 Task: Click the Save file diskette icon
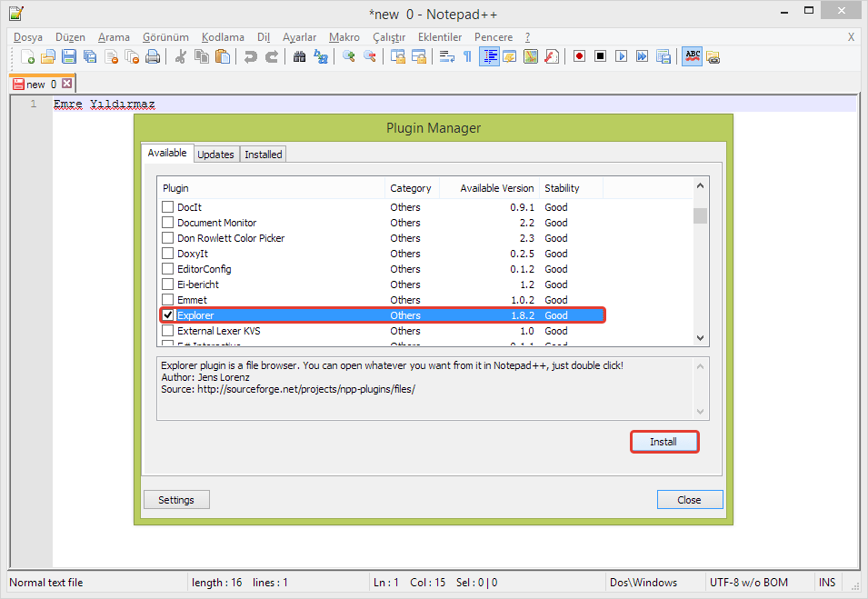click(69, 56)
